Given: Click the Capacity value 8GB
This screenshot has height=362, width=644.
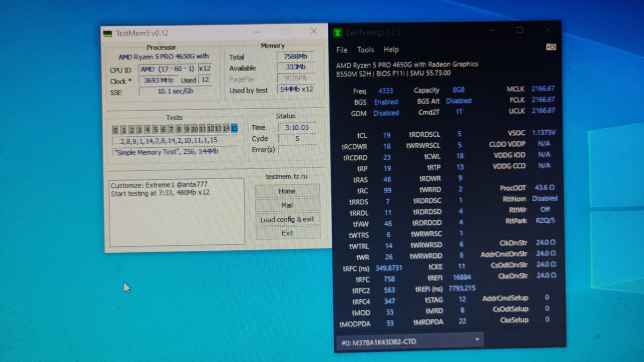Looking at the screenshot, I should (x=458, y=90).
